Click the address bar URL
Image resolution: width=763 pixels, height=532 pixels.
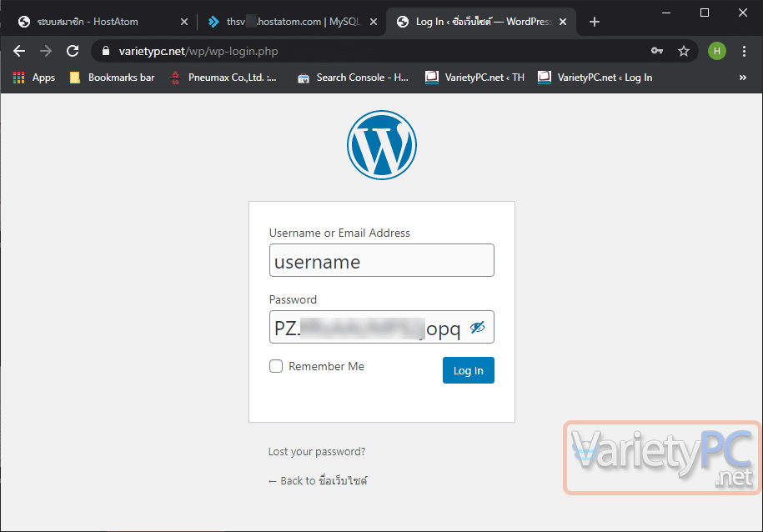[198, 51]
